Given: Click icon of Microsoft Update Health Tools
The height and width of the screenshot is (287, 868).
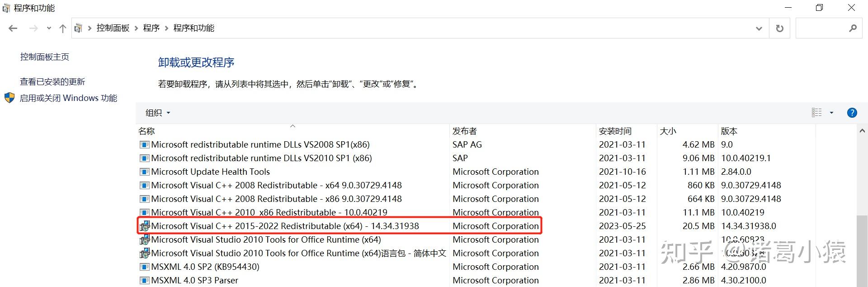Looking at the screenshot, I should 144,172.
